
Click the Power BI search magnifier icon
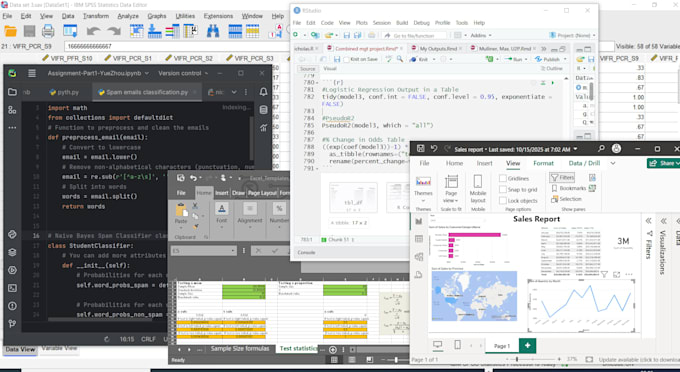click(601, 149)
